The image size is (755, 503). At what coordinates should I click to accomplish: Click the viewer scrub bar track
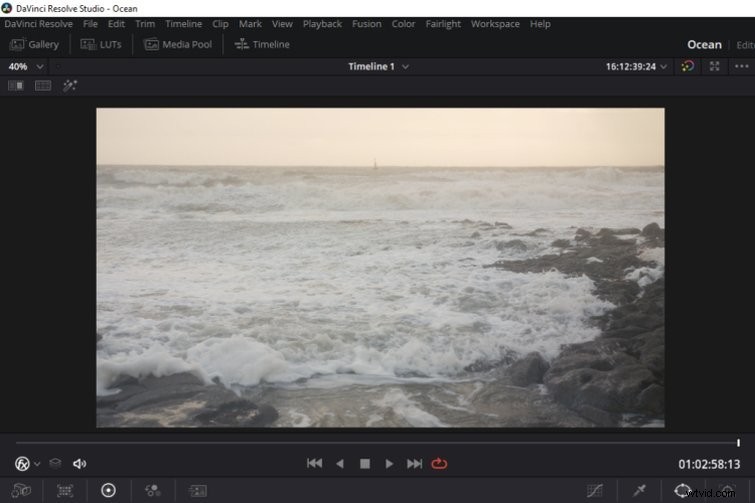tap(377, 442)
